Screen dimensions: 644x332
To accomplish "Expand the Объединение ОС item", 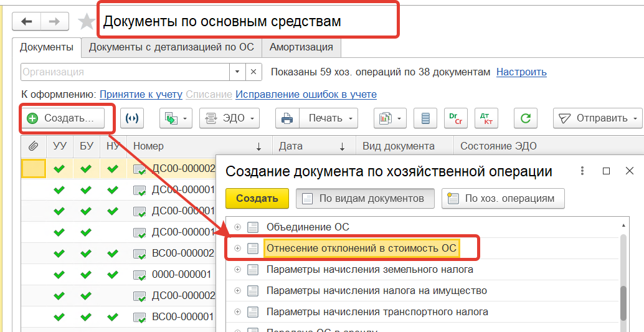I will click(237, 227).
